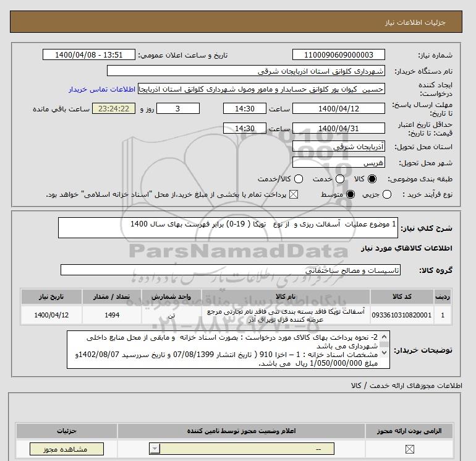This screenshot has height=461, width=476.
Task: Click the واحد شمارش column header
Action: point(171,296)
